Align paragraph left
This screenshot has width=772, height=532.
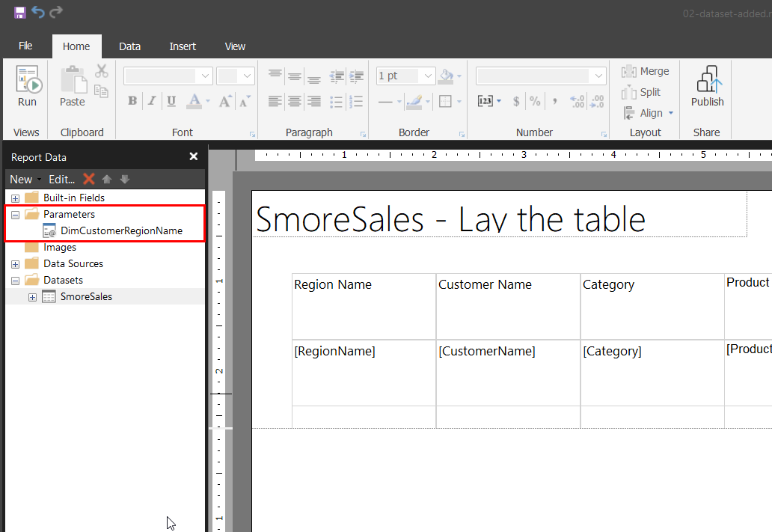(275, 102)
